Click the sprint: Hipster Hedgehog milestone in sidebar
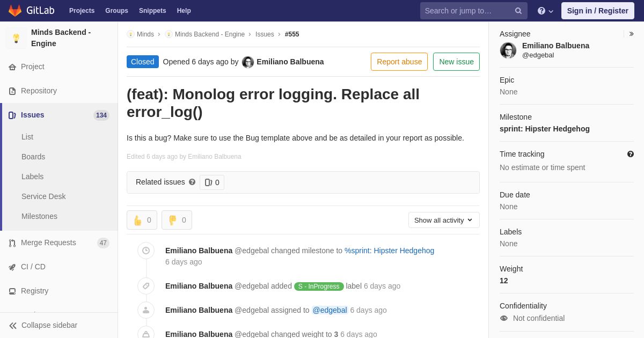This screenshot has width=644, height=338. point(545,129)
